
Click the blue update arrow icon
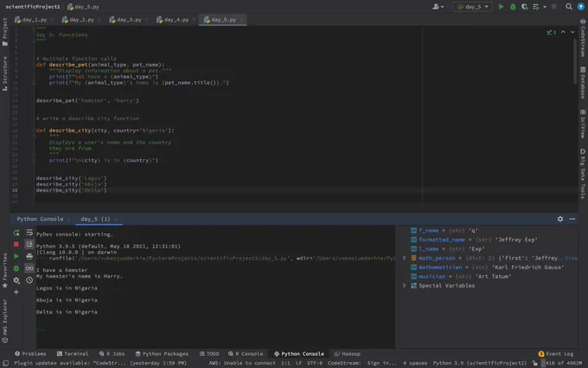[x=580, y=7]
